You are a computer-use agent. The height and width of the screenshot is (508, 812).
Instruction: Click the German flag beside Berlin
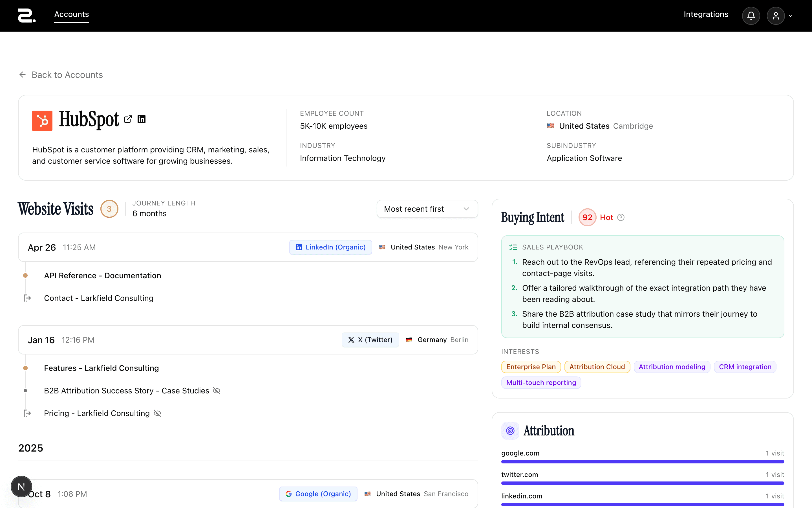409,340
